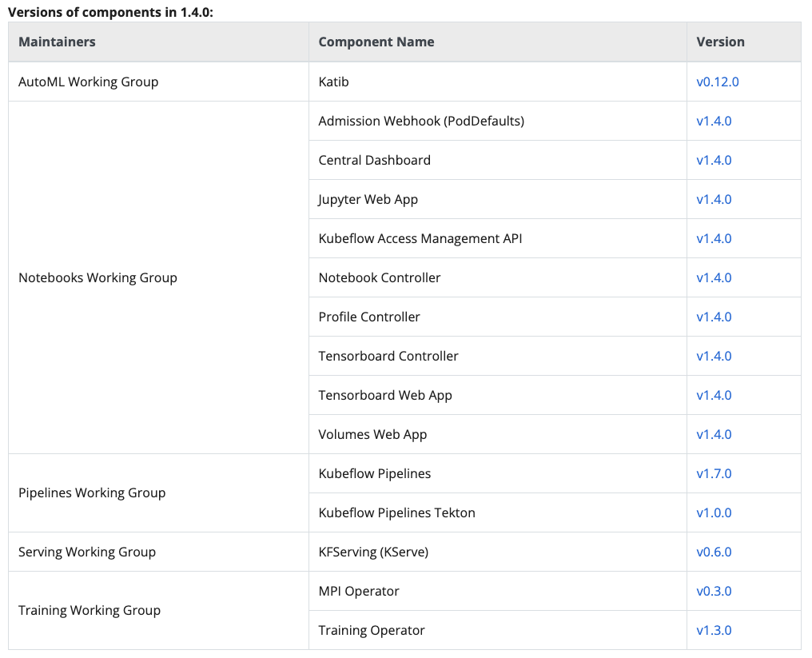Click the Profile Controller component name
The width and height of the screenshot is (812, 658).
pyautogui.click(x=368, y=317)
